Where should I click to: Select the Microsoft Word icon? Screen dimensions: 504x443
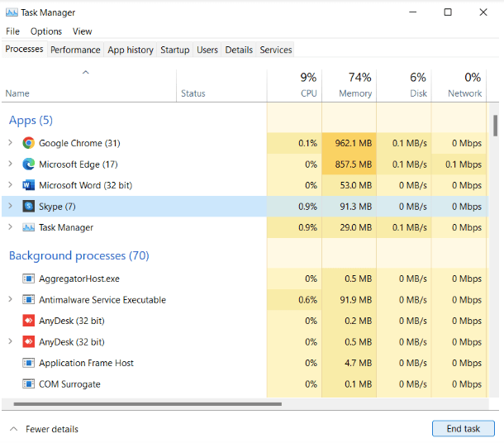[29, 185]
